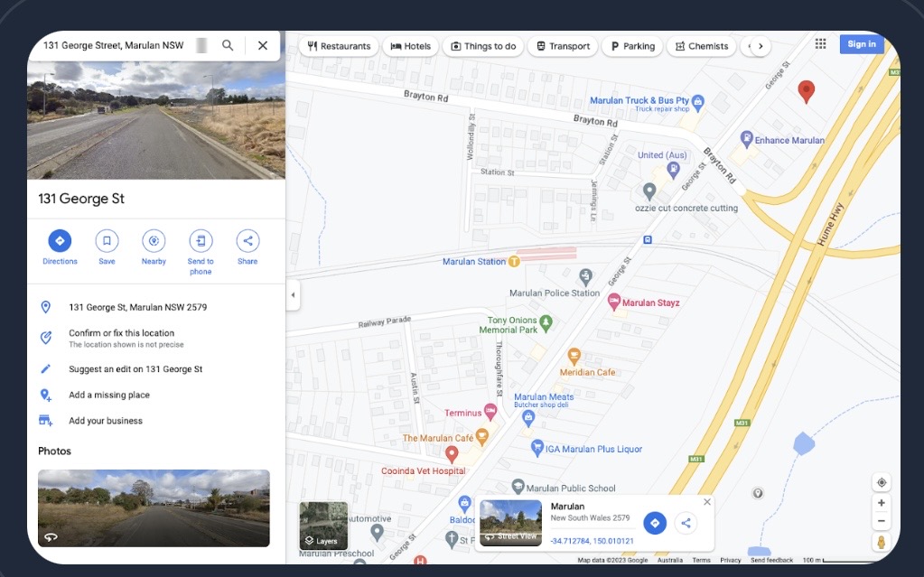Collapse the side panel arrow
Screen dimensions: 924x577
293,295
